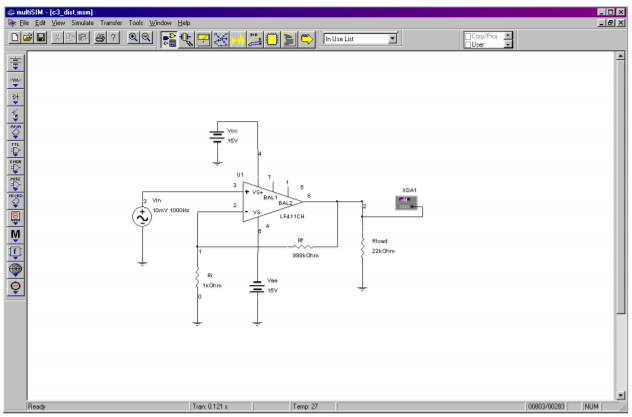632x417 pixels.
Task: Click the Zoom Out magnifier icon
Action: tap(146, 38)
